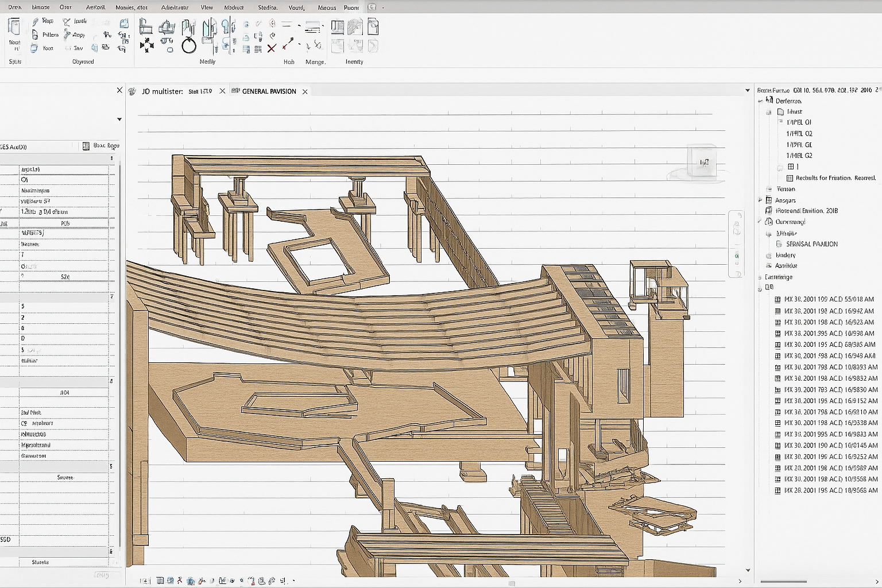Screen dimensions: 882x588
Task: Expand the Ansgars node in the browser tree
Action: pos(761,200)
